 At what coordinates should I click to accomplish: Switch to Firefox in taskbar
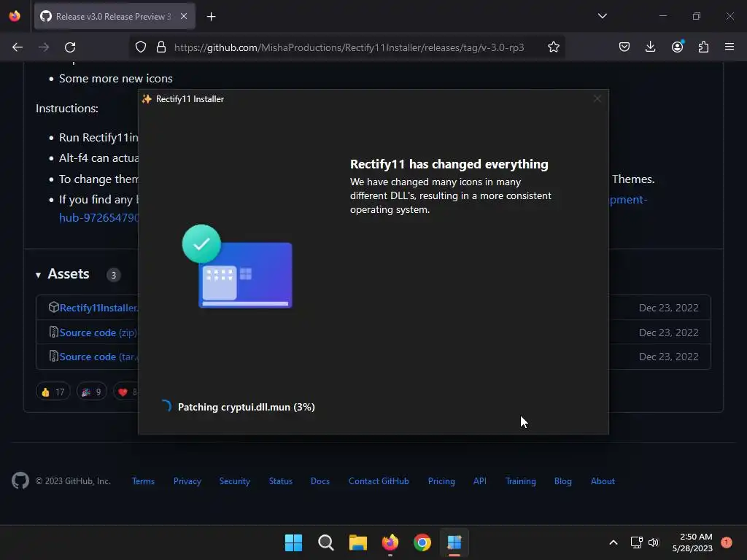tap(390, 542)
